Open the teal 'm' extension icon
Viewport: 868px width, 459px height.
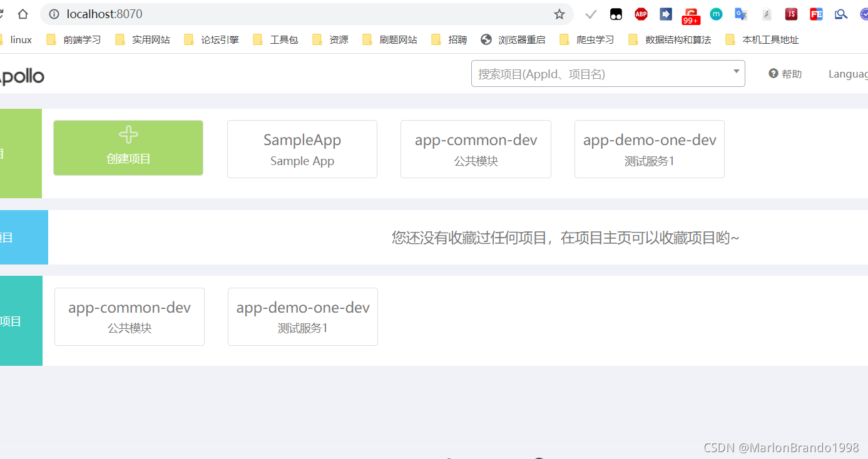tap(716, 14)
